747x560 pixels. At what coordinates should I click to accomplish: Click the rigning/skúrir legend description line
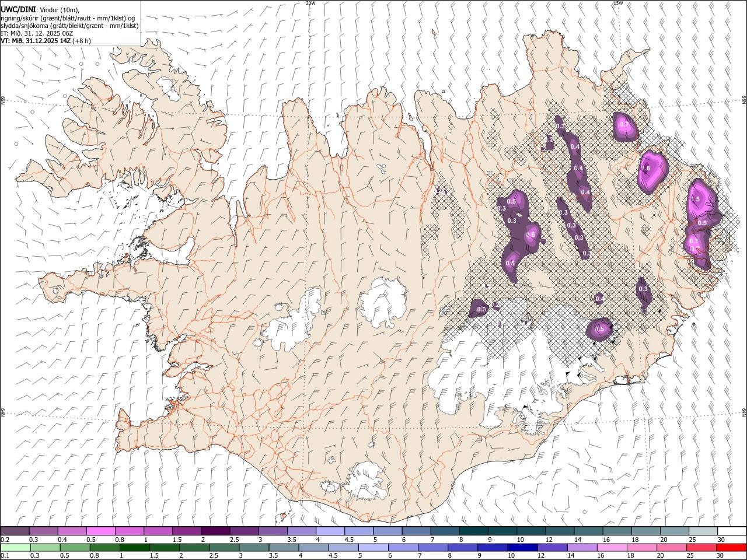point(68,18)
